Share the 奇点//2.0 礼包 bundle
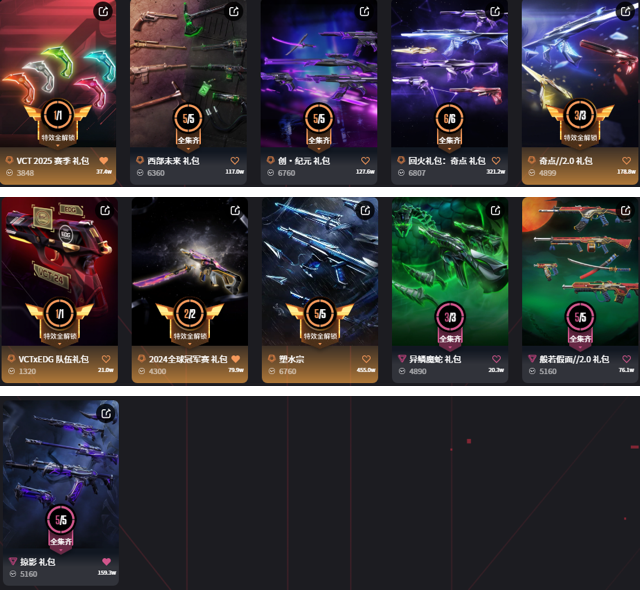The height and width of the screenshot is (590, 640). coord(625,11)
